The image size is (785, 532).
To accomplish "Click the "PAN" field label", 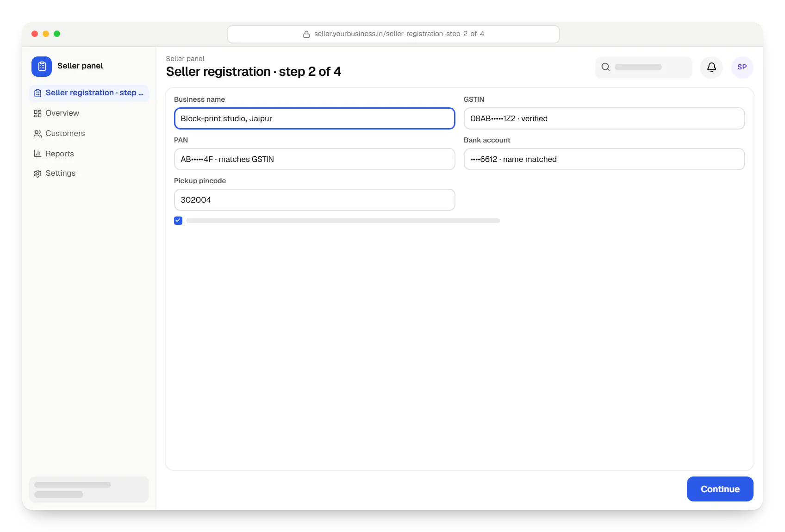I will [181, 140].
